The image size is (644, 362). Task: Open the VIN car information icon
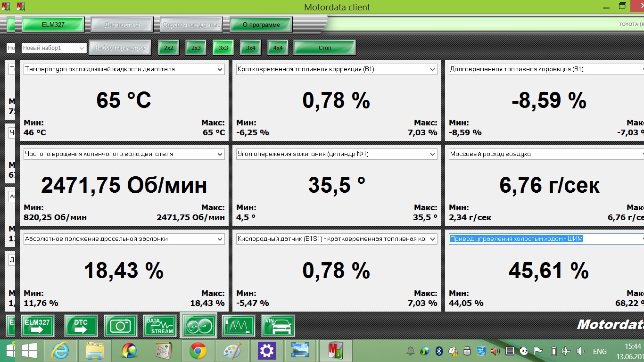coord(278,326)
